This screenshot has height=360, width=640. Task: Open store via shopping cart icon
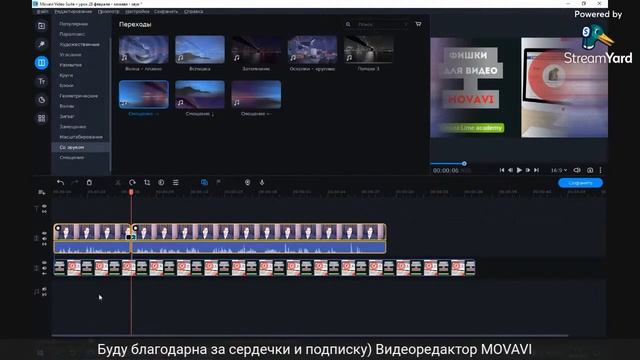pos(418,24)
